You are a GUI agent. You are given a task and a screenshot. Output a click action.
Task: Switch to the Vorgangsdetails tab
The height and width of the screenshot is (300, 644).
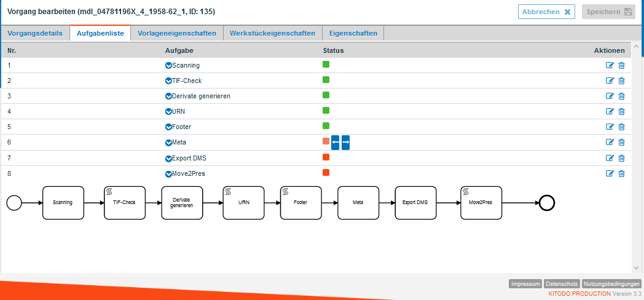(35, 33)
